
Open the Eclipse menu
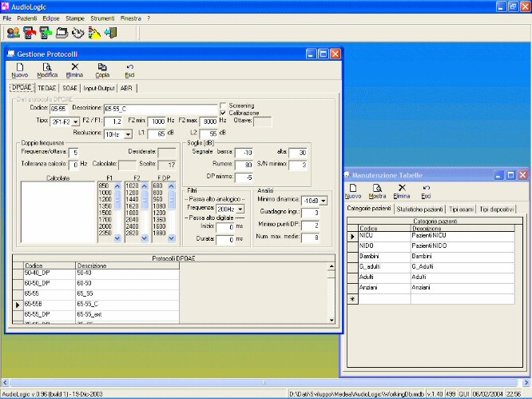pos(51,18)
